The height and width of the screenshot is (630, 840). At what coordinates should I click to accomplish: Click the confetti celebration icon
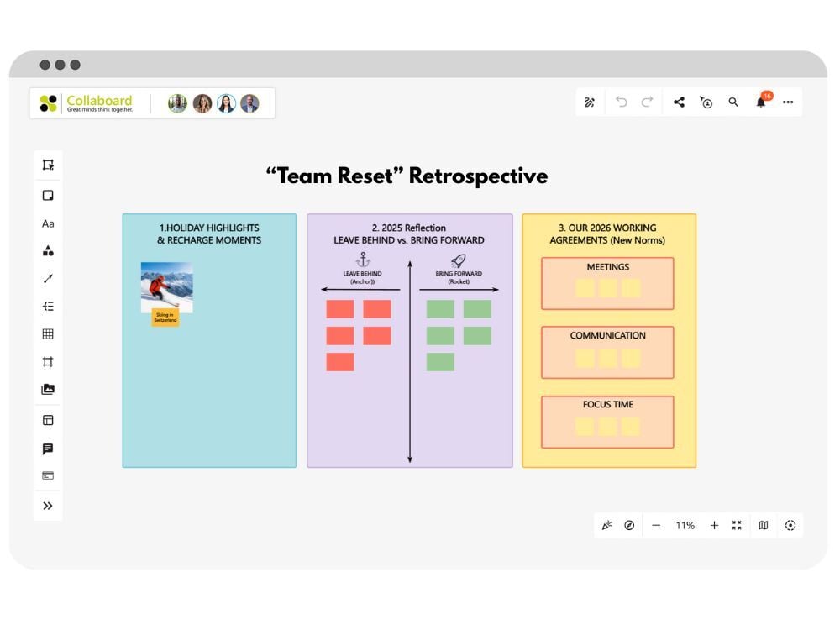606,525
